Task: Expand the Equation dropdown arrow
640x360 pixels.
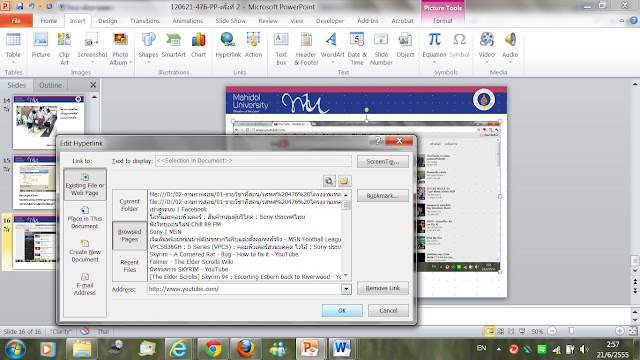Action: click(x=434, y=62)
